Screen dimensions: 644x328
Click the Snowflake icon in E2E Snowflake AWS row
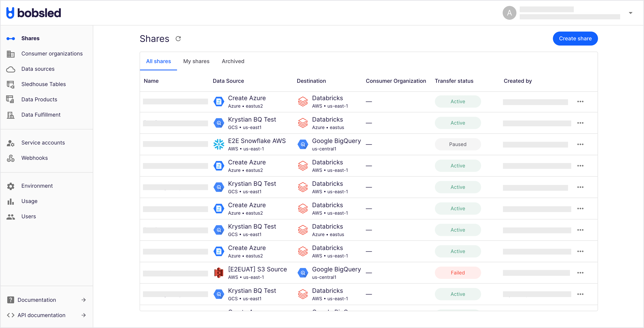click(219, 144)
